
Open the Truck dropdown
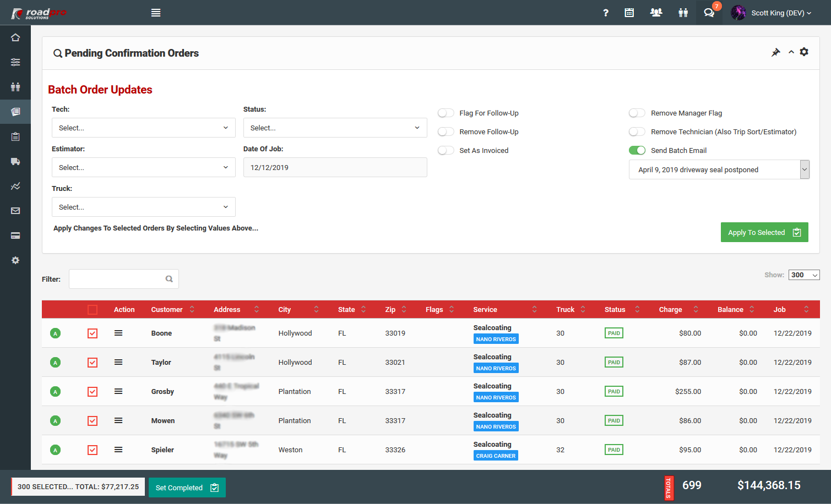coord(144,207)
